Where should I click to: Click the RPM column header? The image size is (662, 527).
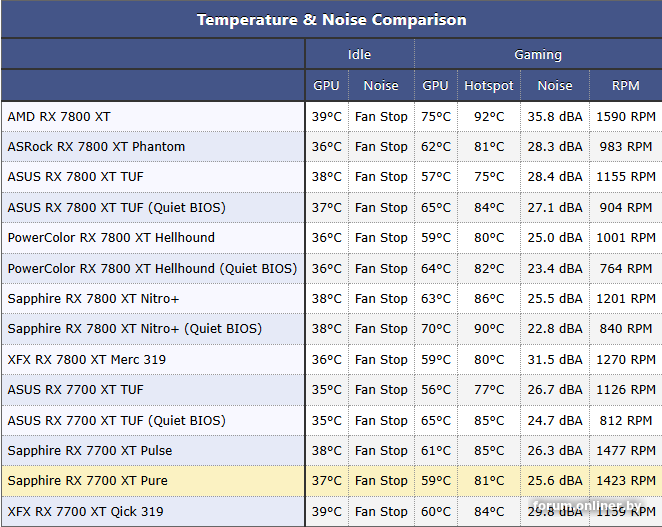coord(625,86)
